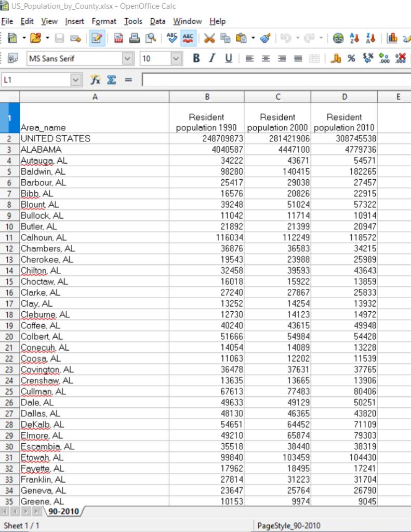This screenshot has width=411, height=532.
Task: Toggle Center Horizontally alignment
Action: [266, 59]
